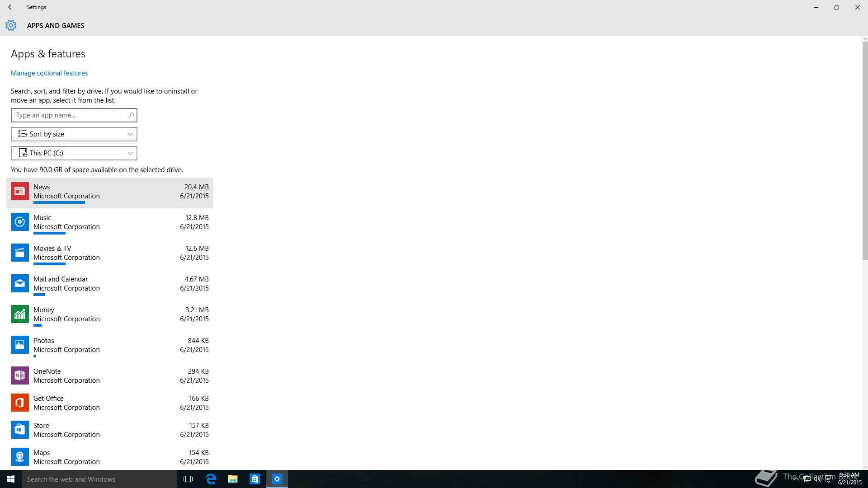Select the Store app name in list
Viewport: 868px width, 488px height.
[x=41, y=426]
